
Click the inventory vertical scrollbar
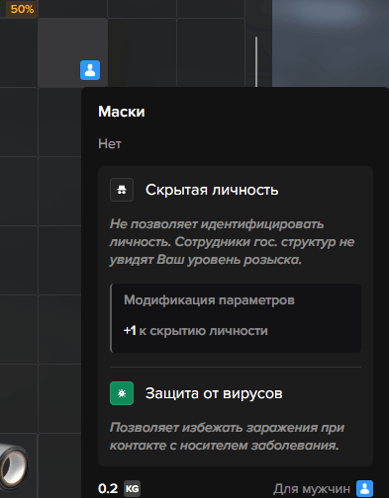(x=256, y=62)
